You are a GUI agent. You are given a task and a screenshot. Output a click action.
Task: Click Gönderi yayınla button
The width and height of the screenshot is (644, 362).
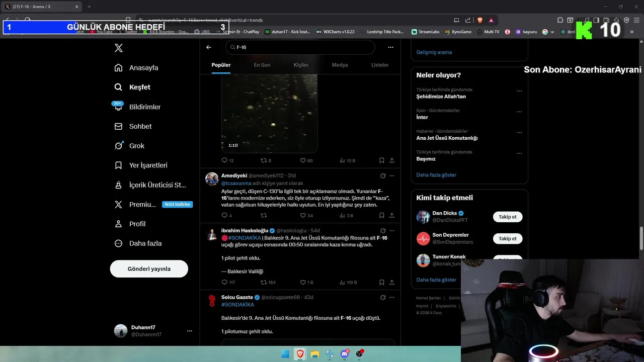(149, 268)
